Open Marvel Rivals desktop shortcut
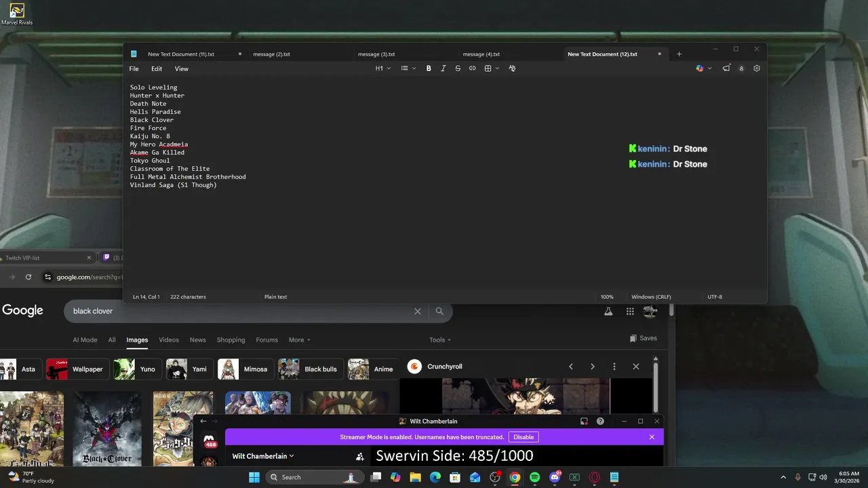Image resolution: width=868 pixels, height=488 pixels. (x=17, y=15)
